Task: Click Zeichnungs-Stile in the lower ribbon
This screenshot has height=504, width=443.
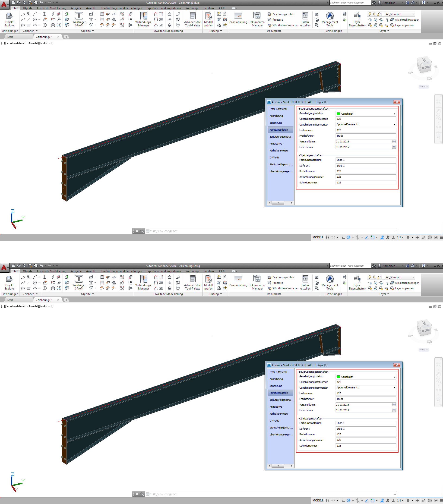Action: click(281, 277)
